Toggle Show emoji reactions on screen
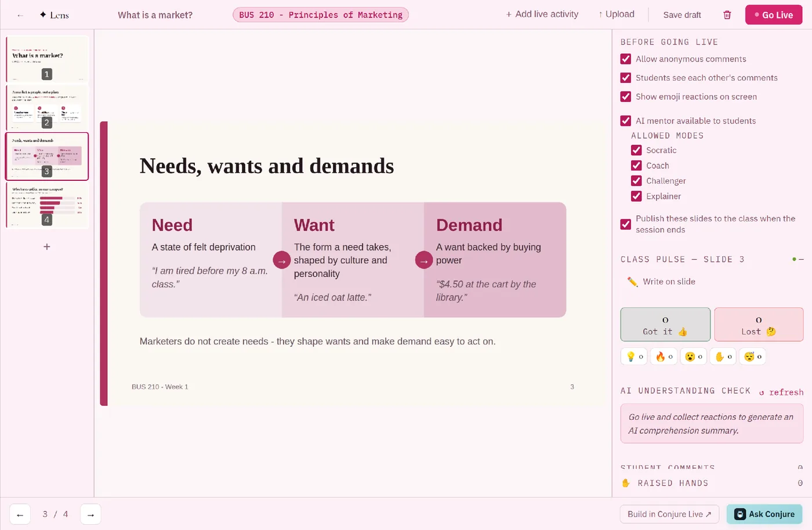Screen dimensions: 812x530 pos(626,97)
